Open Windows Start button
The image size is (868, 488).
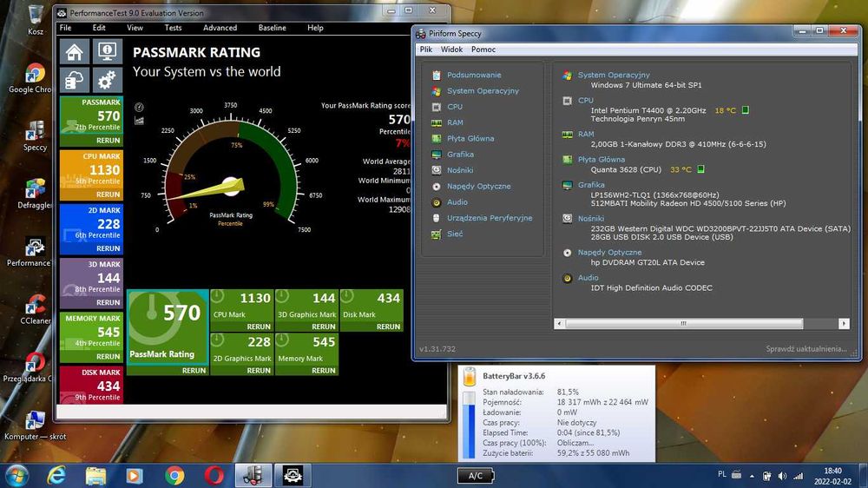click(x=16, y=476)
